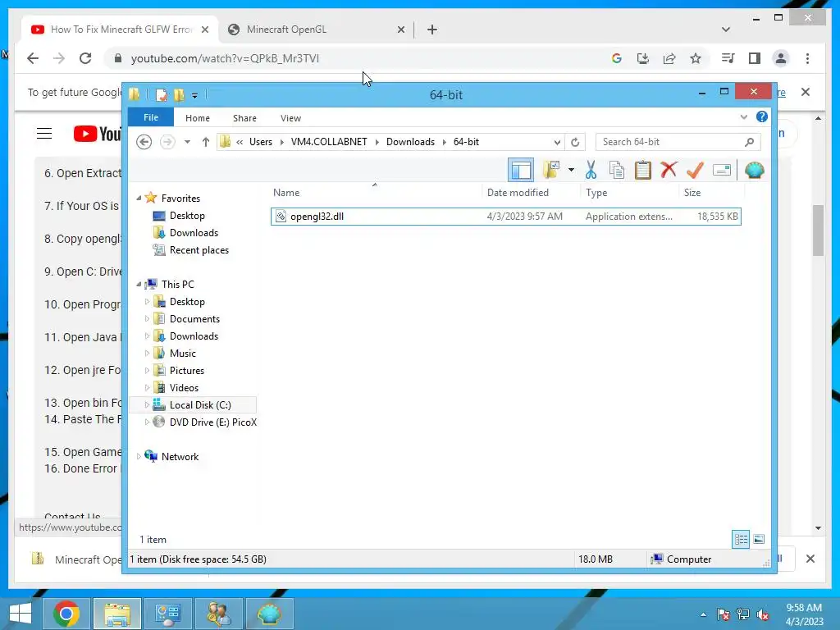The height and width of the screenshot is (630, 840).
Task: Open Chrome from the taskbar
Action: point(66,614)
